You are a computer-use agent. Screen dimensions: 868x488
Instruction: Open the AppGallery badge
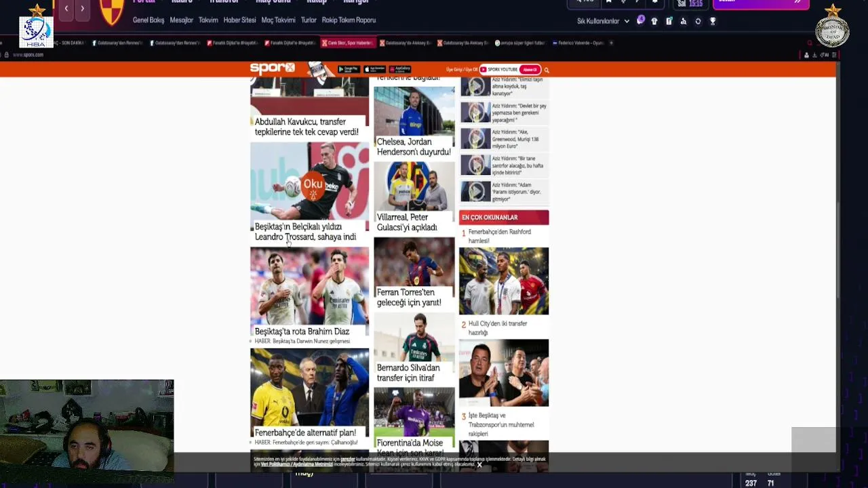point(400,69)
